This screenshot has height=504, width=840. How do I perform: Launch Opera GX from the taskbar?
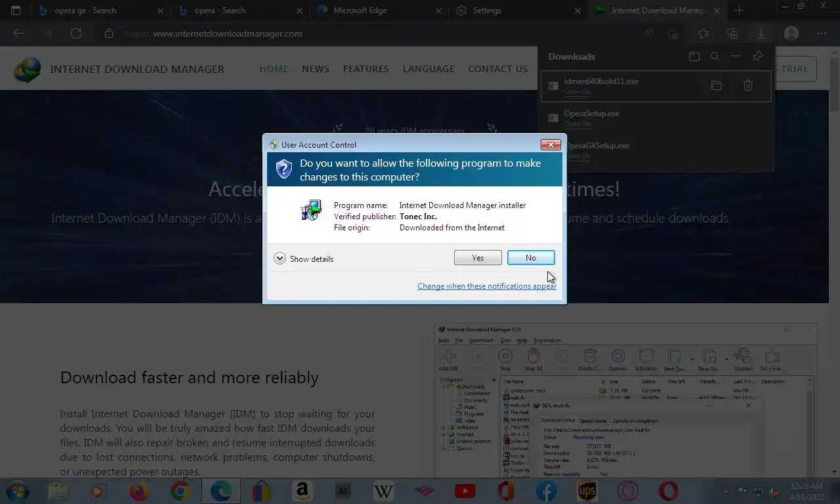pos(627,491)
